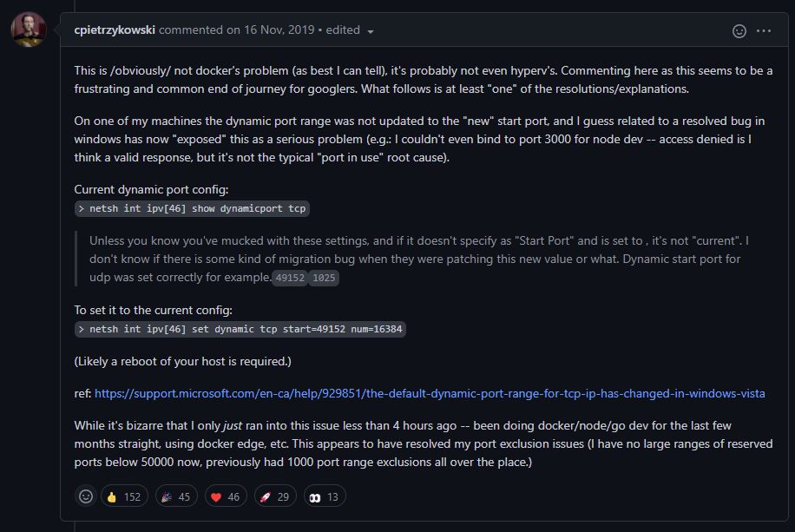Screen dimensions: 795x532
Task: Click the inline code value 49152
Action: point(288,279)
